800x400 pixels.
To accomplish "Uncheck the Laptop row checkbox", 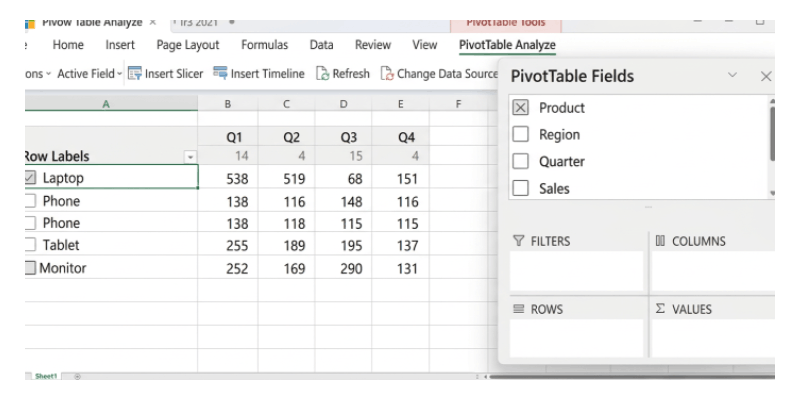I will pos(30,178).
